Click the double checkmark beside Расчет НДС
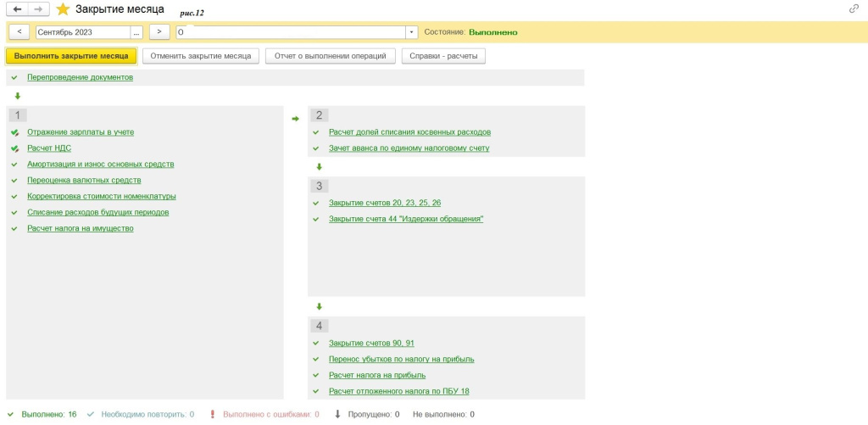The width and height of the screenshot is (868, 425). click(x=14, y=148)
